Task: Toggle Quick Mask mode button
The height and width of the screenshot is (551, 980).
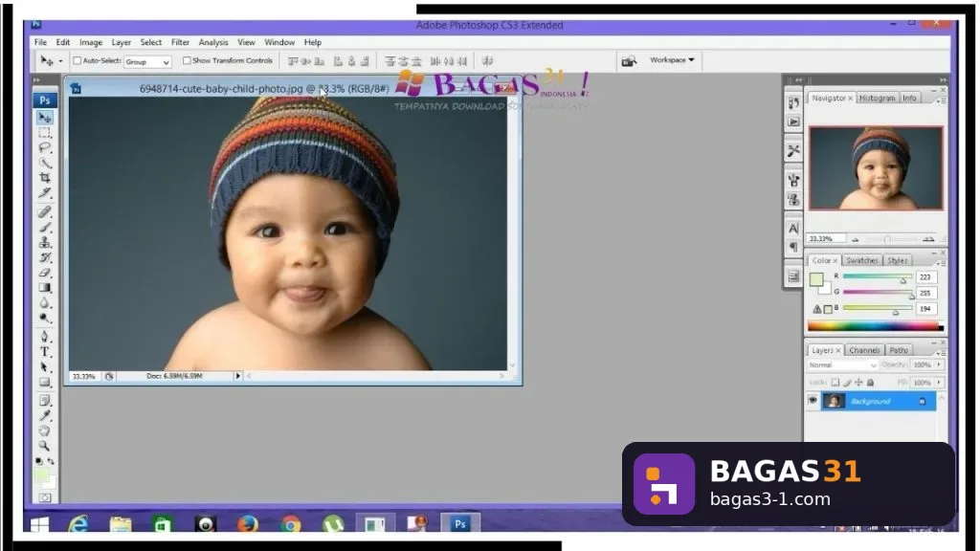Action: click(44, 497)
